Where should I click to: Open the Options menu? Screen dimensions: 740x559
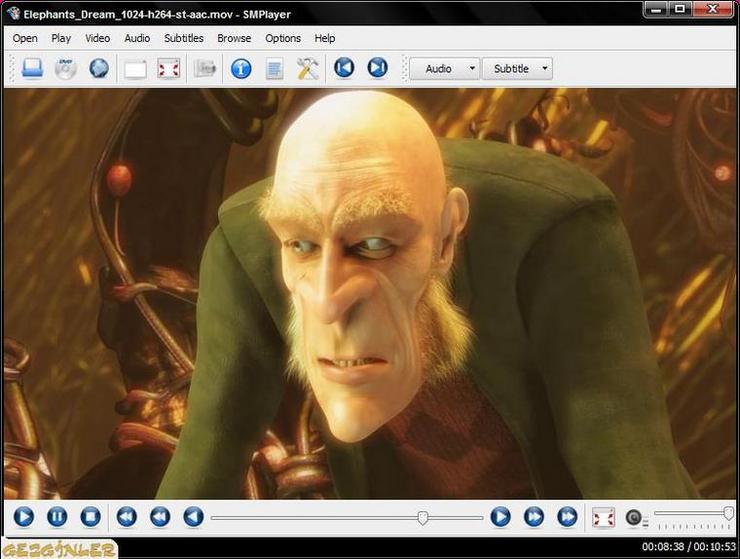coord(283,38)
